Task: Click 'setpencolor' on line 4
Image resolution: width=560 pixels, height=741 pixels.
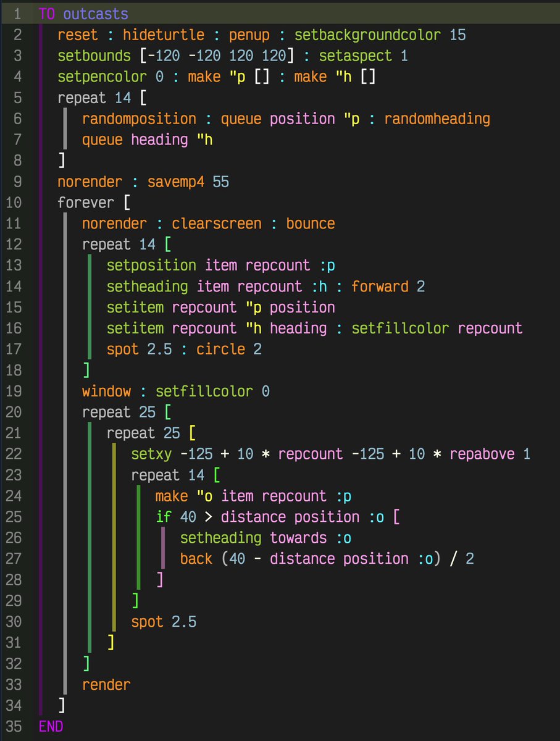Action: [102, 77]
